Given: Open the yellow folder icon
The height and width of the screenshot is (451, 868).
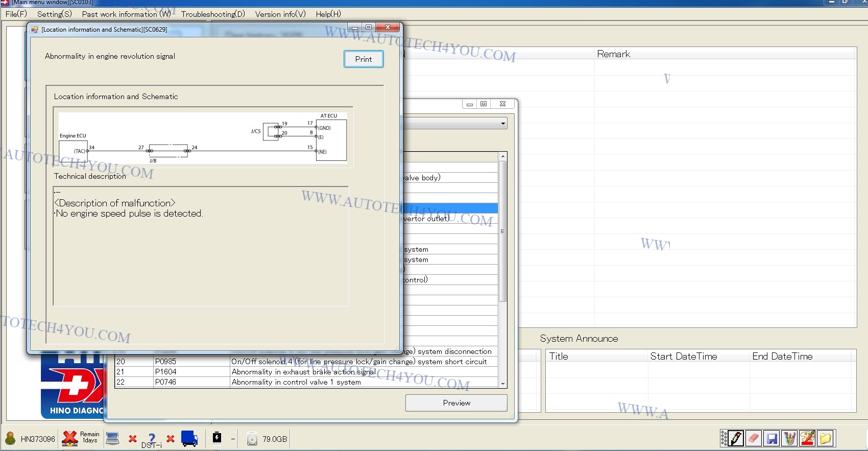Looking at the screenshot, I should [x=825, y=438].
